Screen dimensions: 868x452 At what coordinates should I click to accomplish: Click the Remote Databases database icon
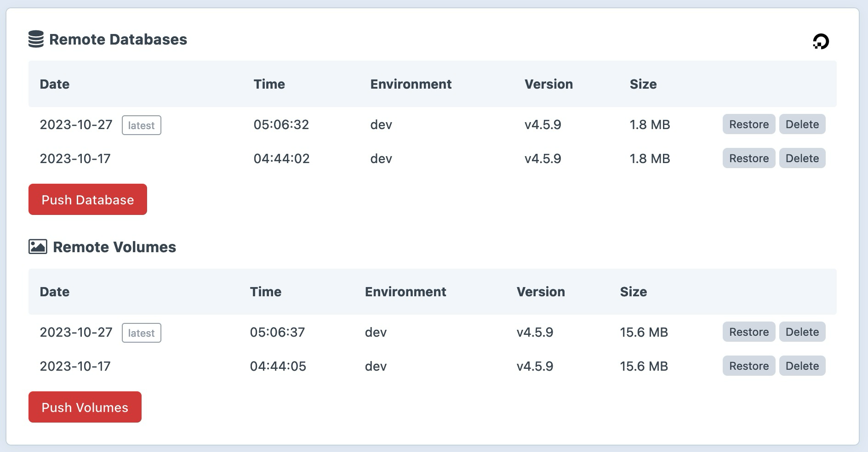36,39
